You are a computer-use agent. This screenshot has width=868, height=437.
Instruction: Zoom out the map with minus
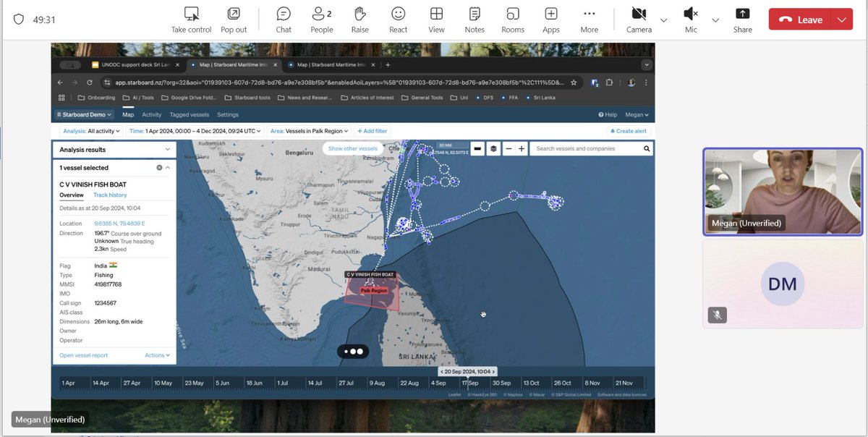click(509, 148)
